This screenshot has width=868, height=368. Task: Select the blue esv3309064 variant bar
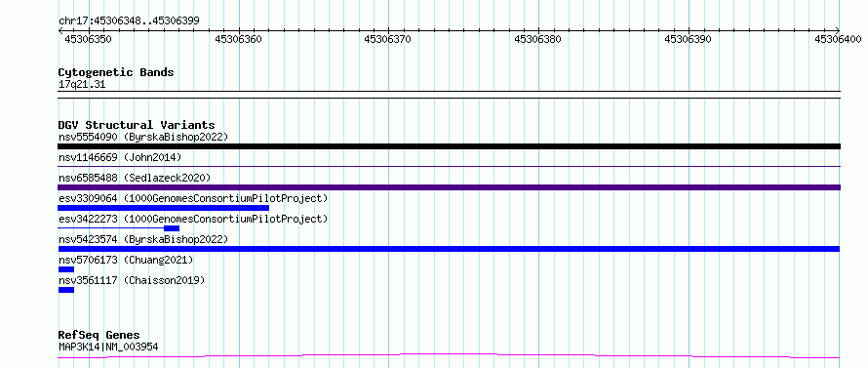point(163,208)
